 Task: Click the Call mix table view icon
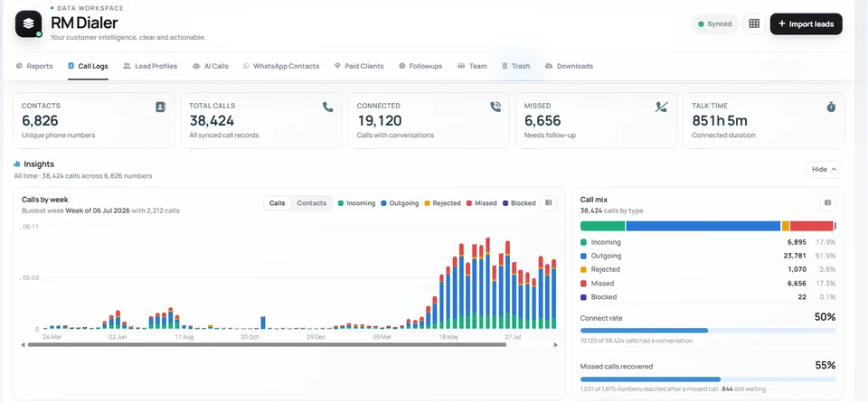coord(827,203)
